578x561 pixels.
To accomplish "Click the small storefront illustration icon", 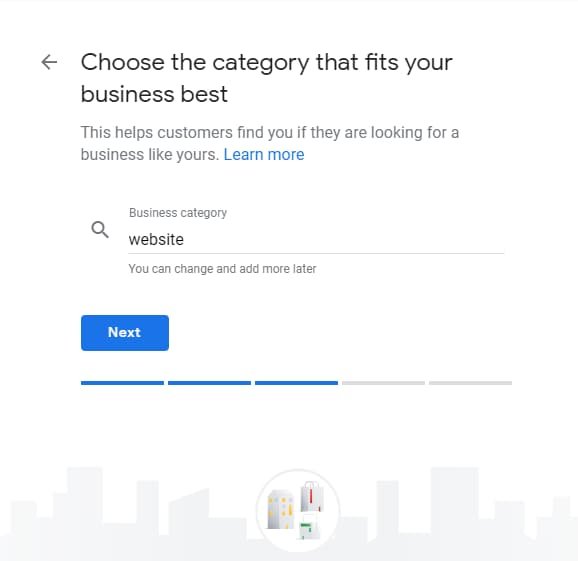I will [309, 527].
